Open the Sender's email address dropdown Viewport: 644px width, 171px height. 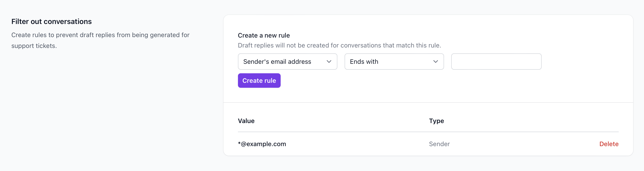pos(287,62)
